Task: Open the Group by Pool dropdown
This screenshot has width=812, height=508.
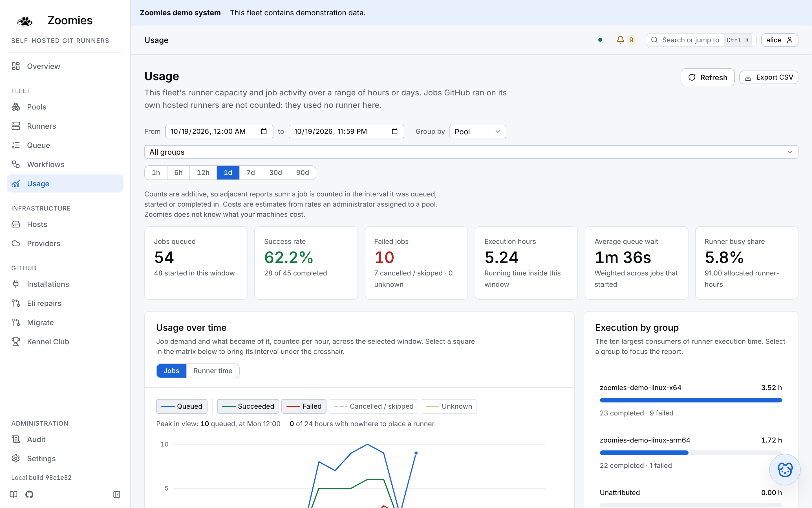Action: [x=477, y=131]
